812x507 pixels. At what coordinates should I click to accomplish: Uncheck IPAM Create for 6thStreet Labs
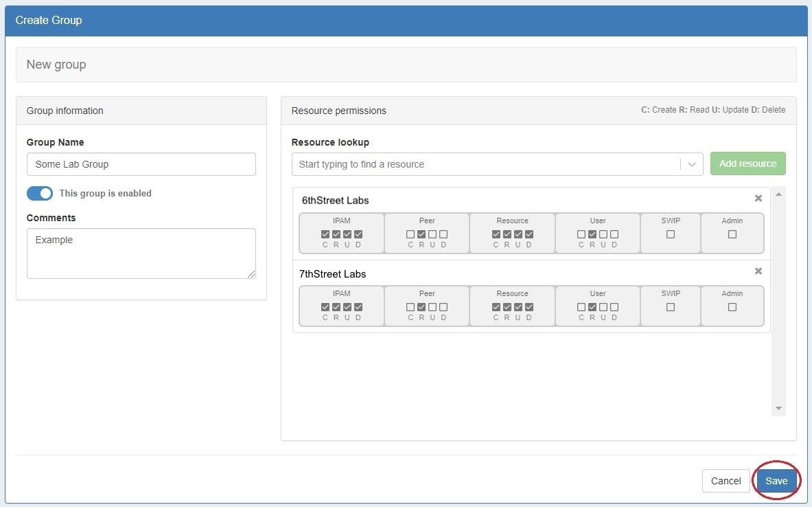click(x=325, y=234)
